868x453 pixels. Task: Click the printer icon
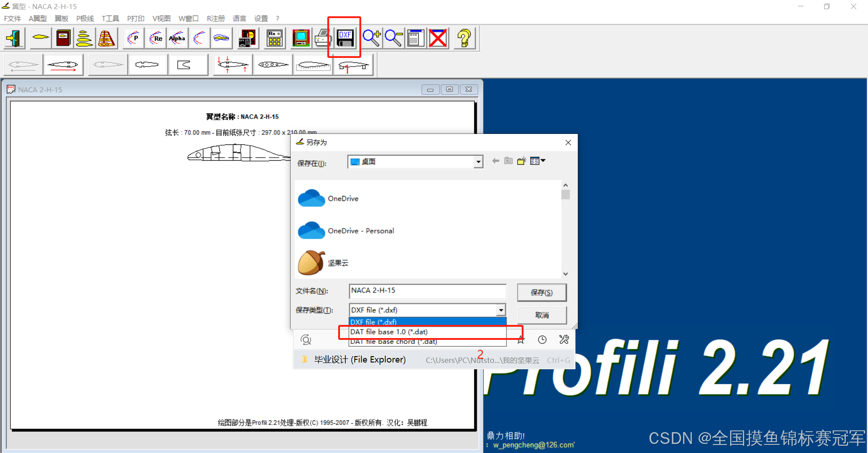323,38
